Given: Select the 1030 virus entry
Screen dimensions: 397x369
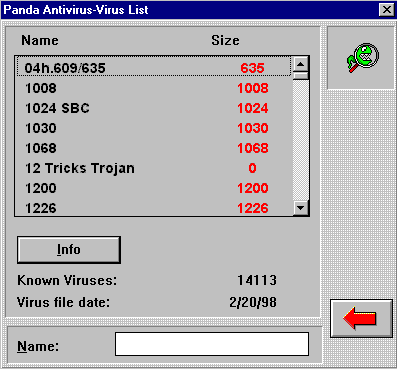Looking at the screenshot, I should pos(154,128).
